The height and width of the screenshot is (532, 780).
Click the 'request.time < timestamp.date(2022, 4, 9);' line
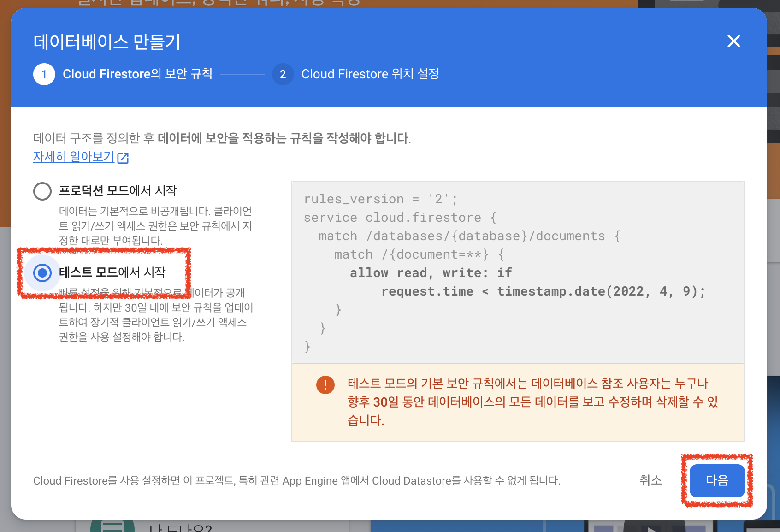coord(543,291)
